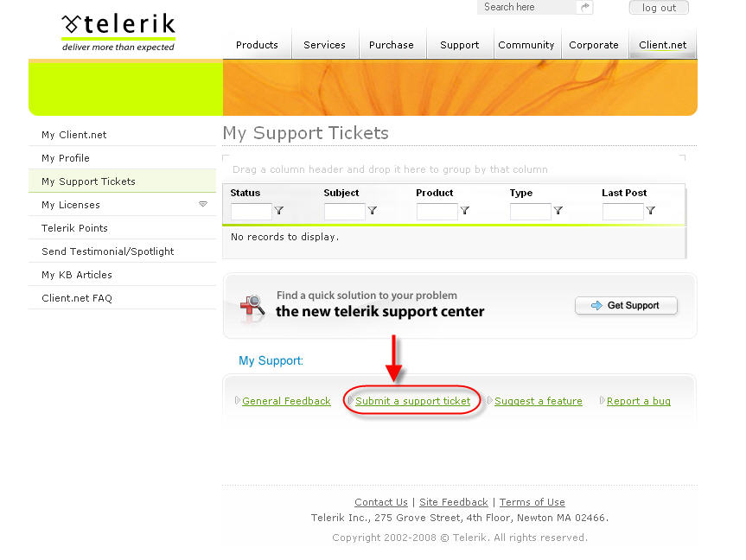Log out using the top button
The width and height of the screenshot is (746, 560).
[659, 8]
